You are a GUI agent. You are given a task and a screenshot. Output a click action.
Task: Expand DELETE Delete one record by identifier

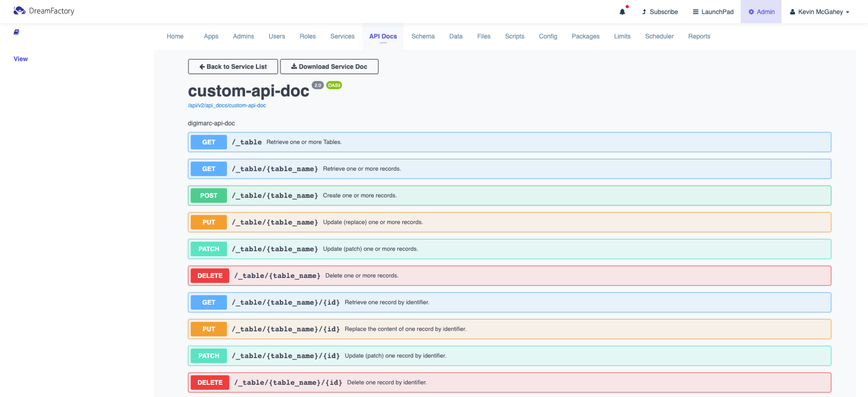click(x=509, y=383)
